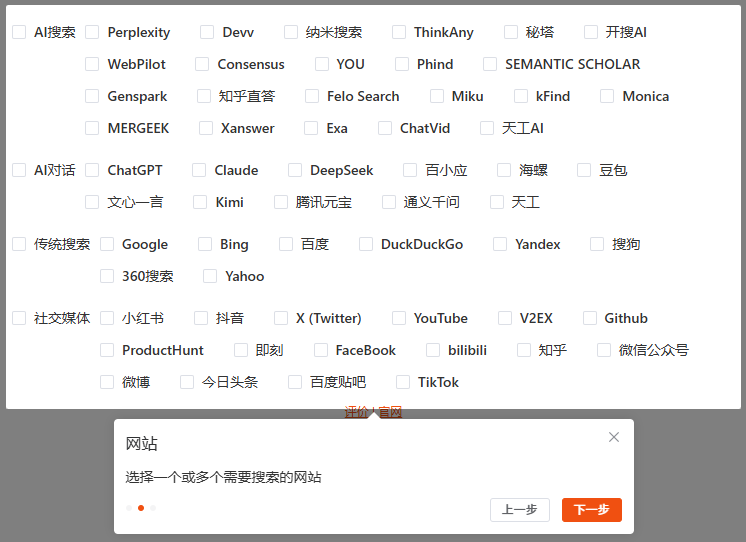The image size is (746, 542).
Task: Check the TikTok checkbox
Action: pos(403,382)
